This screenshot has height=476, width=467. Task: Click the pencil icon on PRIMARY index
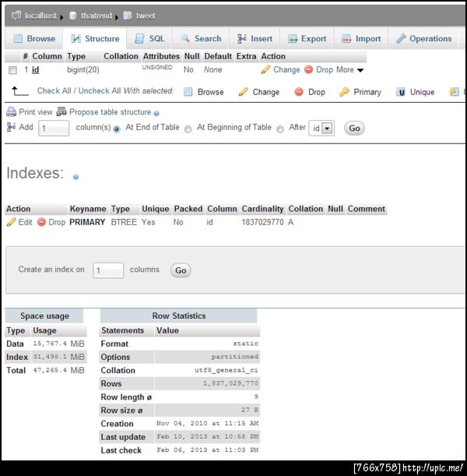[11, 222]
